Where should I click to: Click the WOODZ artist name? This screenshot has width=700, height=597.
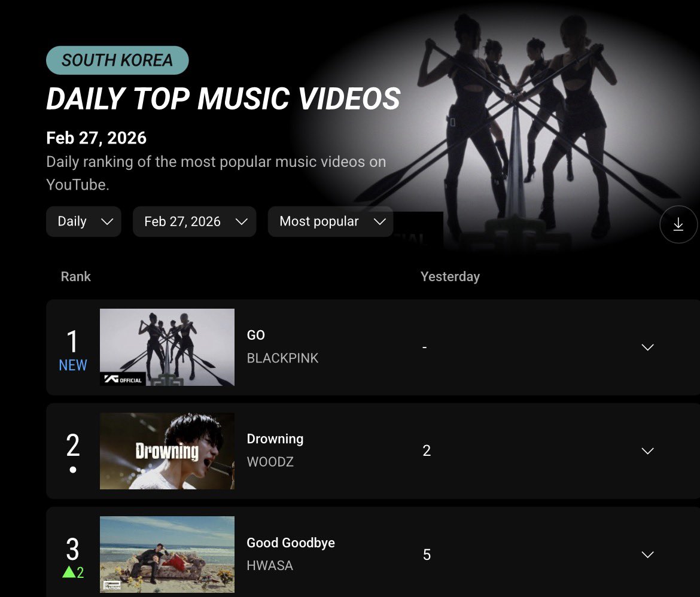click(270, 462)
